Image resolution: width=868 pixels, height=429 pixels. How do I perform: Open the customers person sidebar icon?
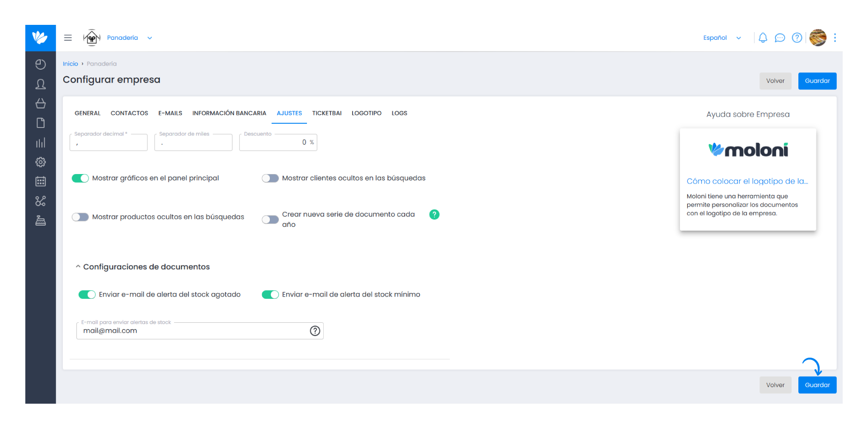point(41,84)
